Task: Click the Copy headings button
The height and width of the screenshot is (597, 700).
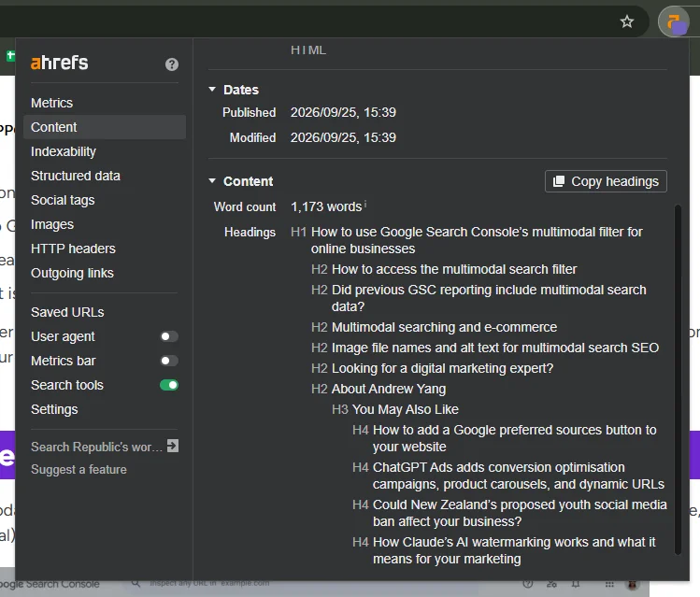Action: 606,181
